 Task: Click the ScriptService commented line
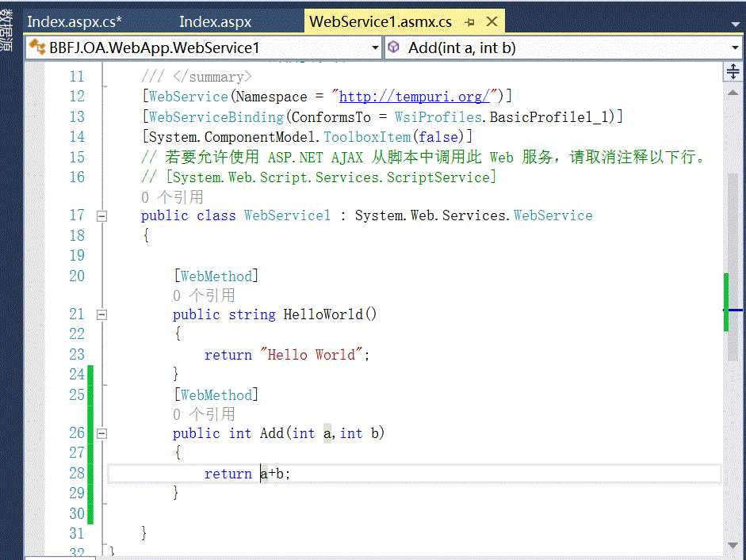click(x=319, y=177)
